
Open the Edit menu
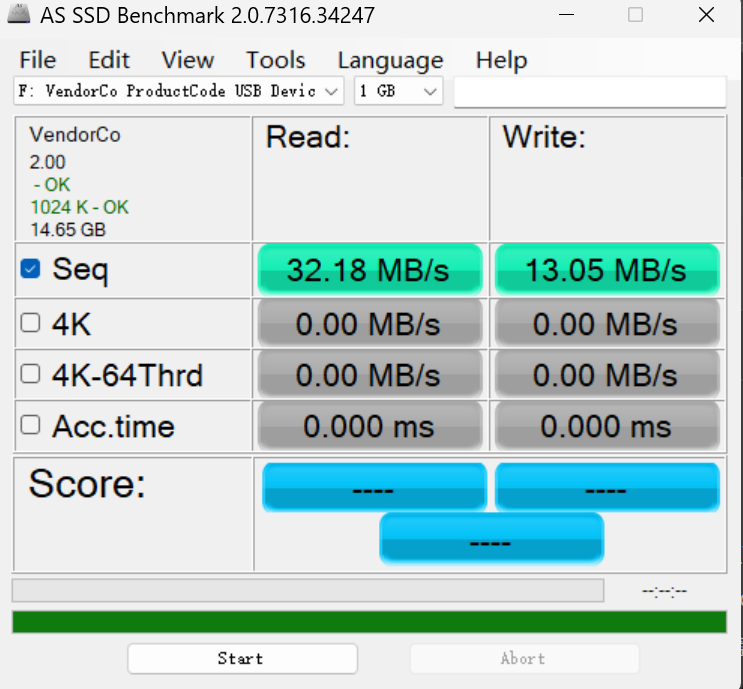109,60
